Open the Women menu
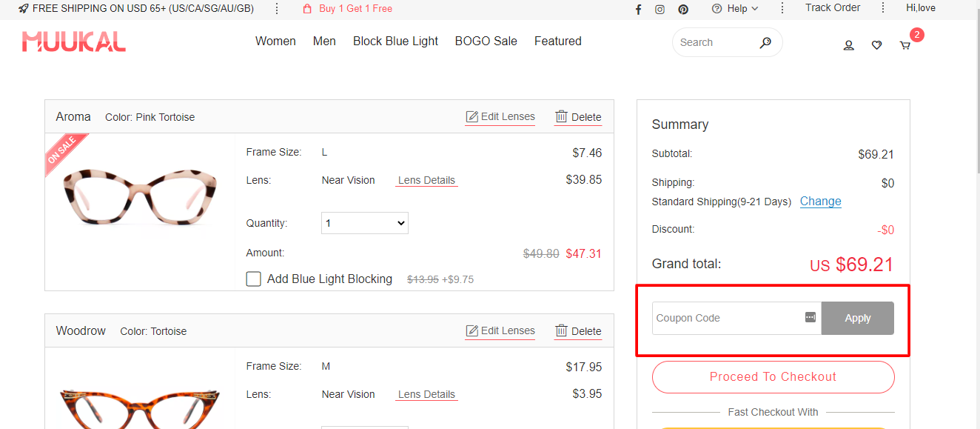Image resolution: width=980 pixels, height=429 pixels. click(275, 41)
